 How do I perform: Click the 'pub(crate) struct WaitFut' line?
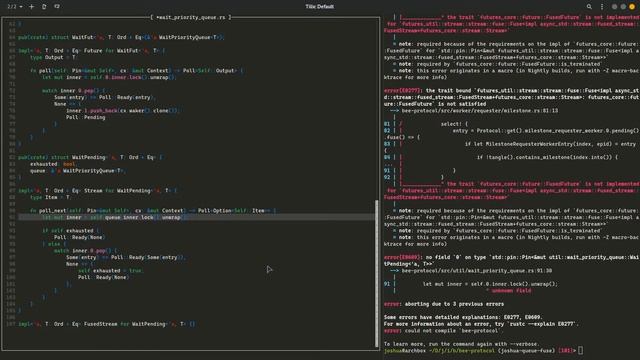pyautogui.click(x=121, y=37)
